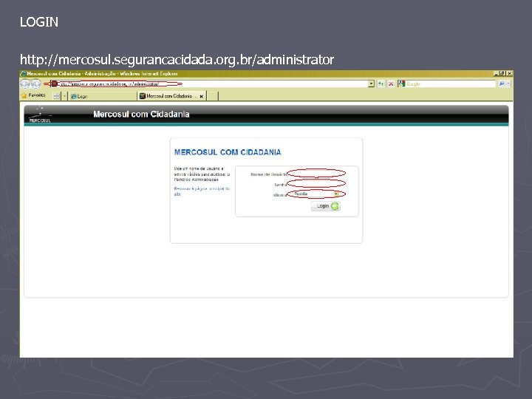Close the Internet Explorer window
Screen dimensions: 532x399
tap(509, 73)
